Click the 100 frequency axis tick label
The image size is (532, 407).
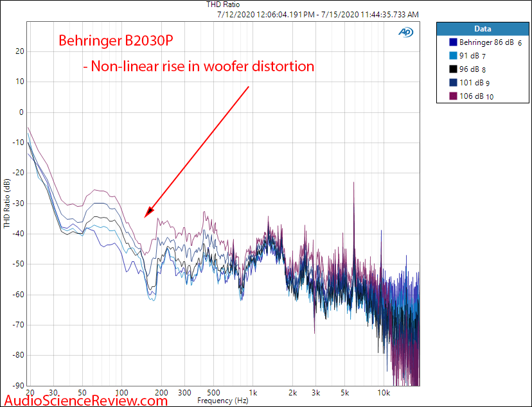121,393
